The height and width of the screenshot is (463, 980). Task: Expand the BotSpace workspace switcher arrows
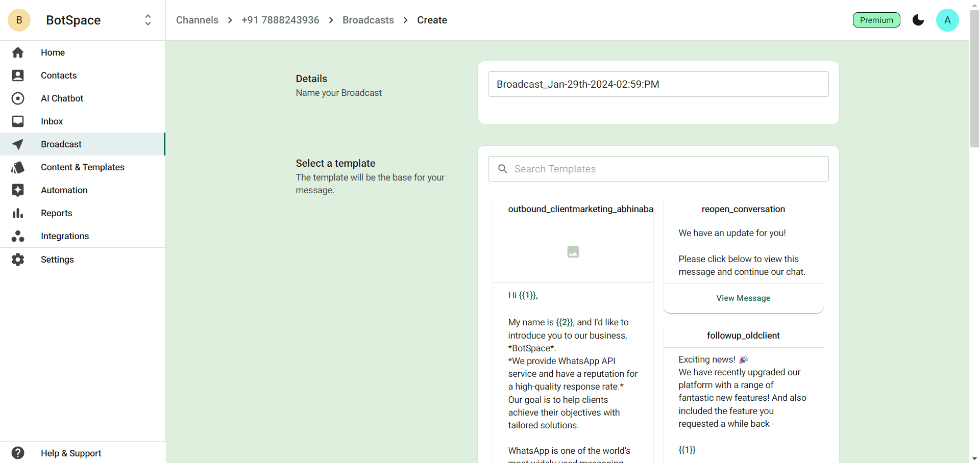(x=148, y=20)
